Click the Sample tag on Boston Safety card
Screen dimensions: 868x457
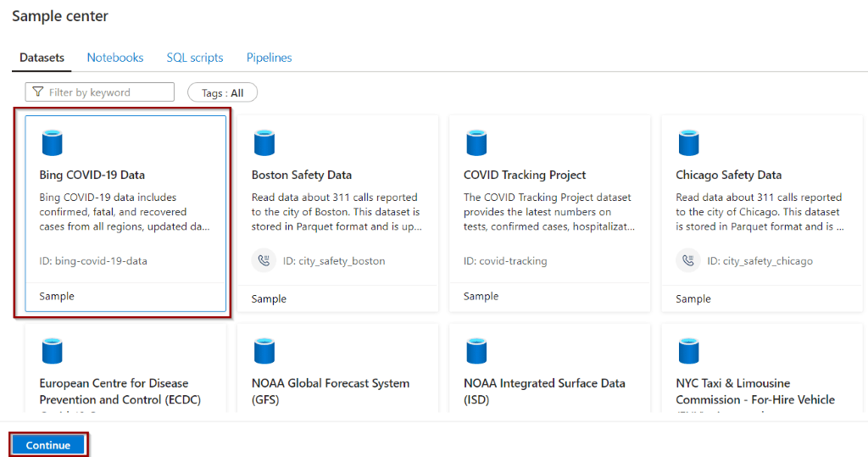(269, 299)
